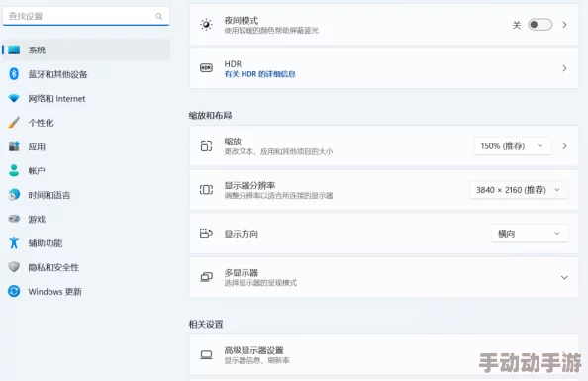This screenshot has width=588, height=381.
Task: Expand the 多显示器 section
Action: point(564,277)
